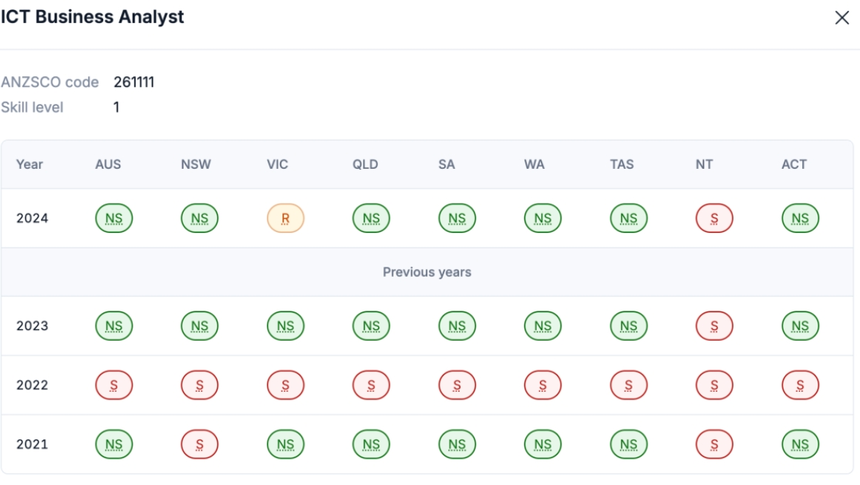
Task: Select the 2023 year label
Action: click(x=32, y=326)
